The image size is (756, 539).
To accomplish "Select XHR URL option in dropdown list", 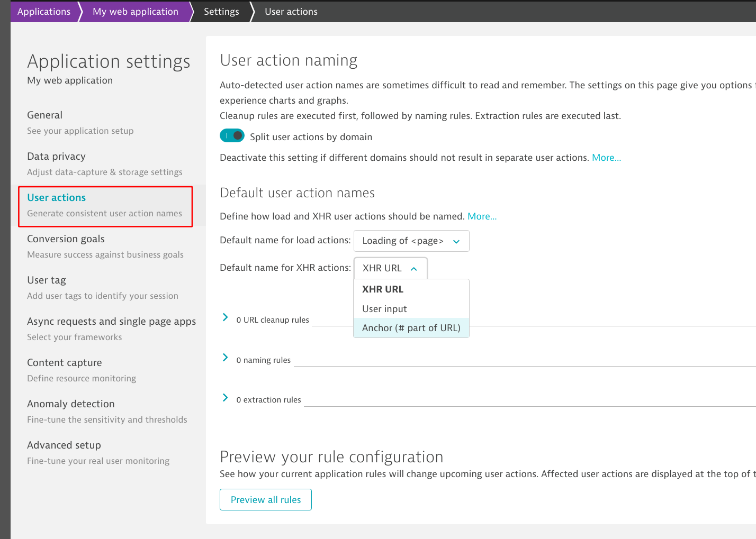I will [x=383, y=289].
